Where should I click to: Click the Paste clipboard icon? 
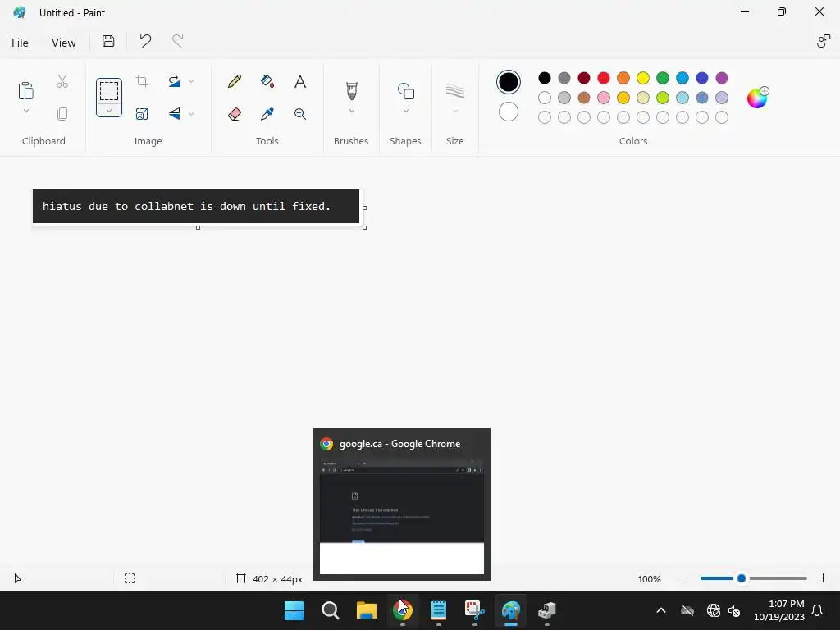pos(25,90)
